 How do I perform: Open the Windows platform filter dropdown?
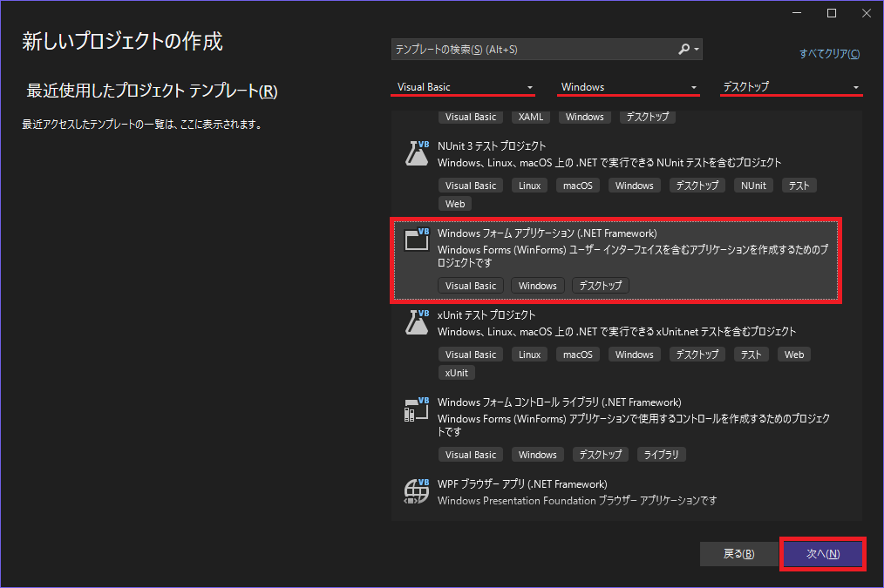pyautogui.click(x=628, y=87)
